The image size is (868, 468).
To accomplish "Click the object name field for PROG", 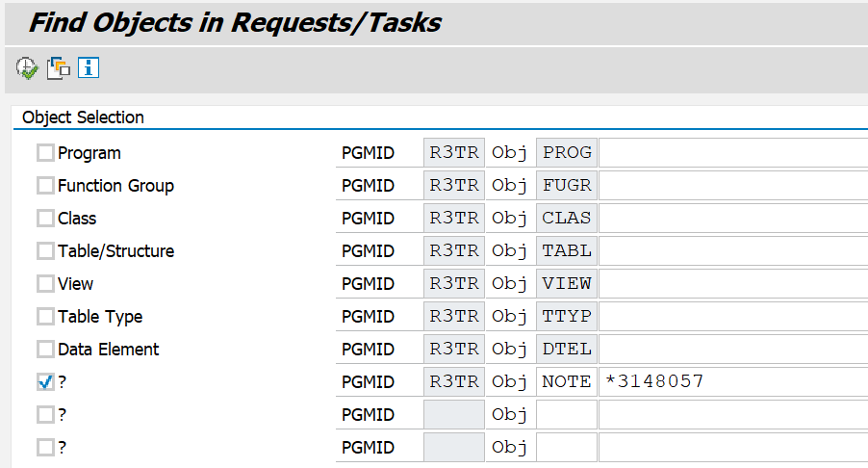I will coord(732,153).
